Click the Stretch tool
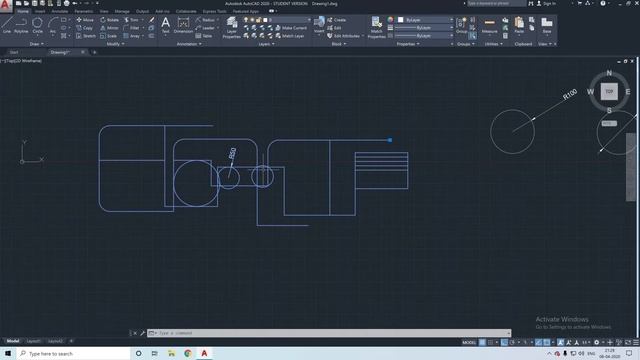The image size is (640, 360). (x=86, y=36)
